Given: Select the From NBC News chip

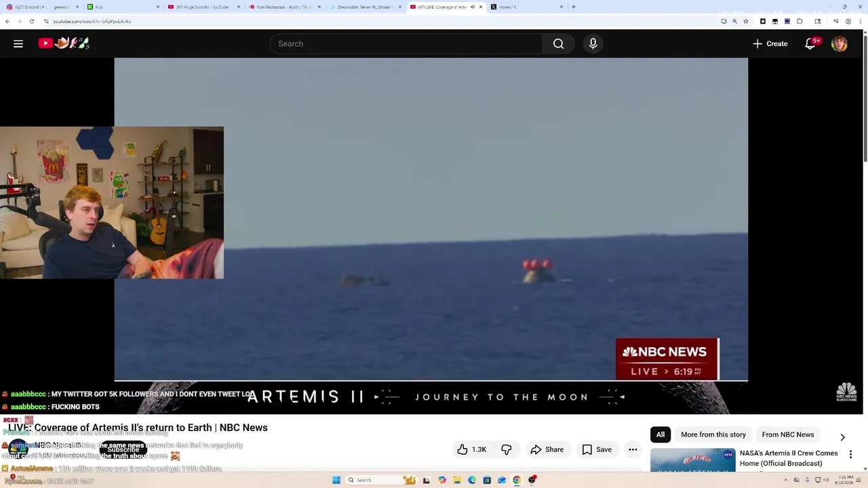Looking at the screenshot, I should click(x=788, y=434).
